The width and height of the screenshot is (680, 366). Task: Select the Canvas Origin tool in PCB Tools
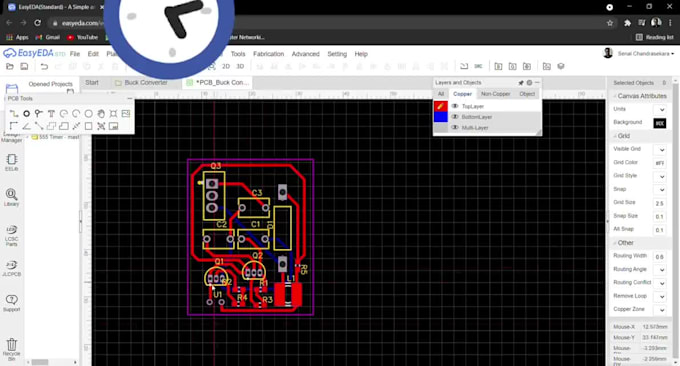14,126
